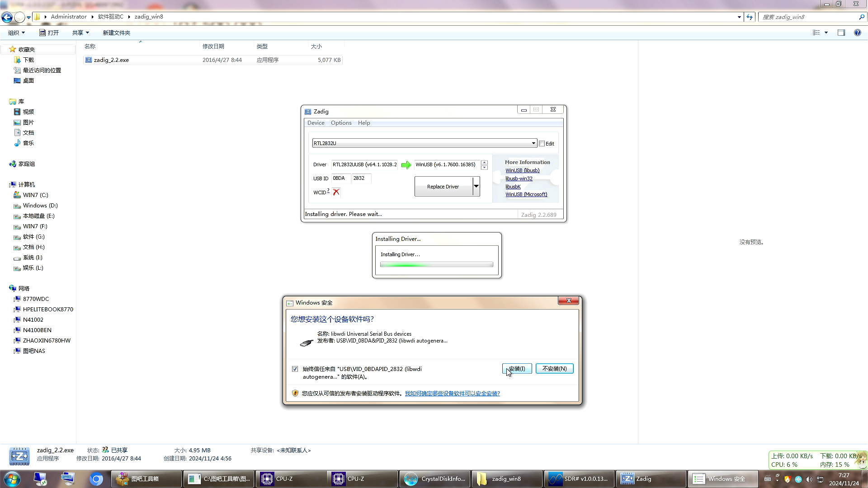Screen dimensions: 868x488
Task: Select 桌面 in favorites sidebar
Action: coord(24,81)
